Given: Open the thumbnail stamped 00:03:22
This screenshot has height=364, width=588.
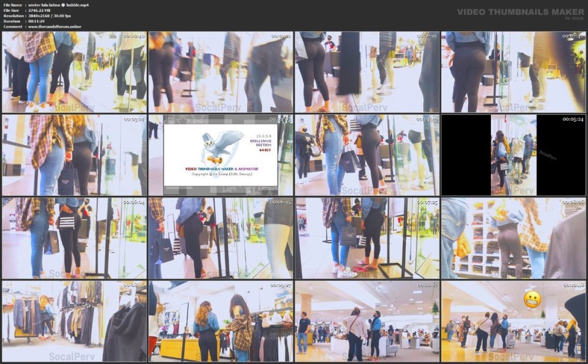Looking at the screenshot, I should (x=74, y=155).
